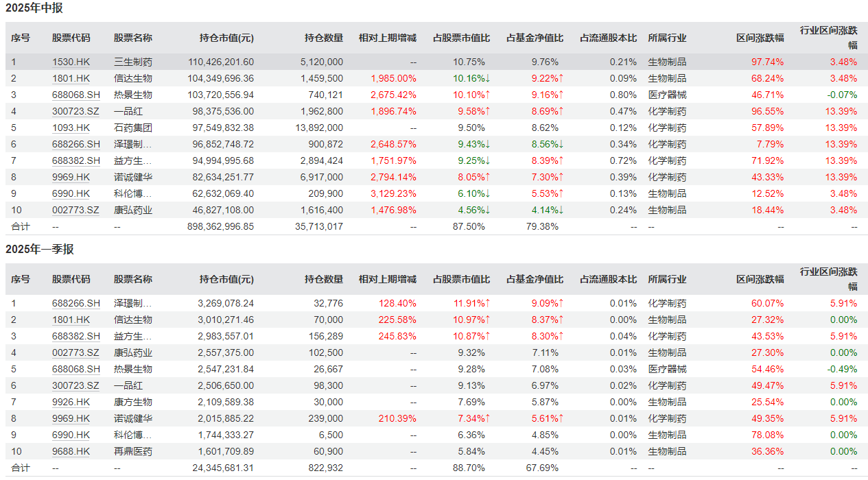Click the 67.69% total net value ratio
868x480 pixels.
point(543,468)
